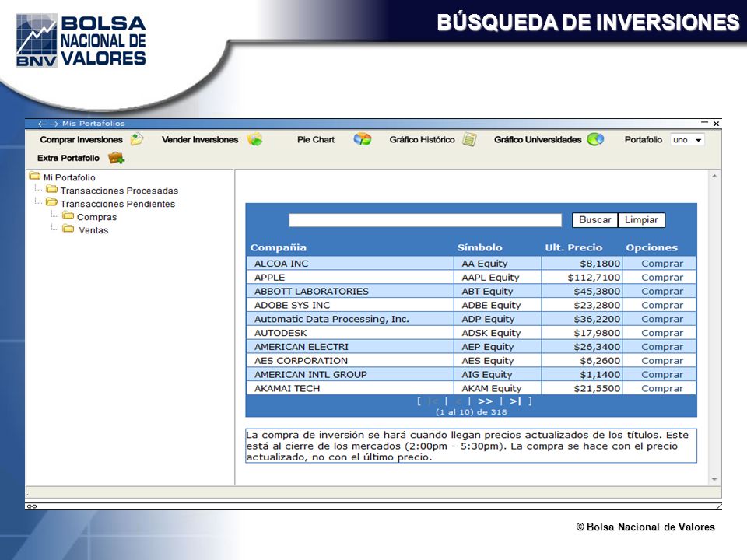Click the scrollbar down arrow in content panel
747x560 pixels.
click(714, 480)
